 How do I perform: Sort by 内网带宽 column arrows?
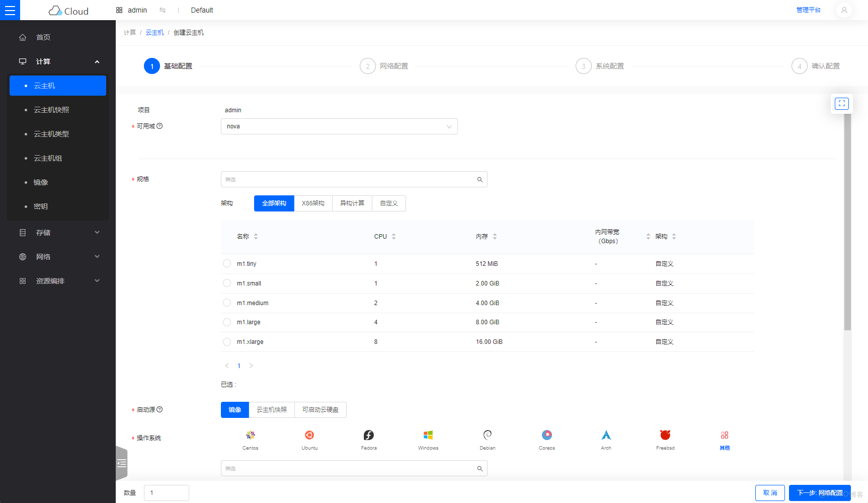click(x=648, y=237)
